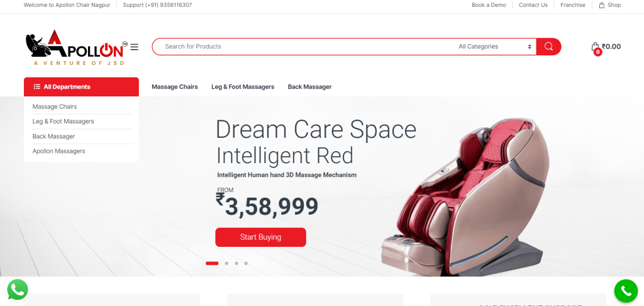Viewport: 644px width, 306px height.
Task: Click the red search magnifier button
Action: pos(548,47)
